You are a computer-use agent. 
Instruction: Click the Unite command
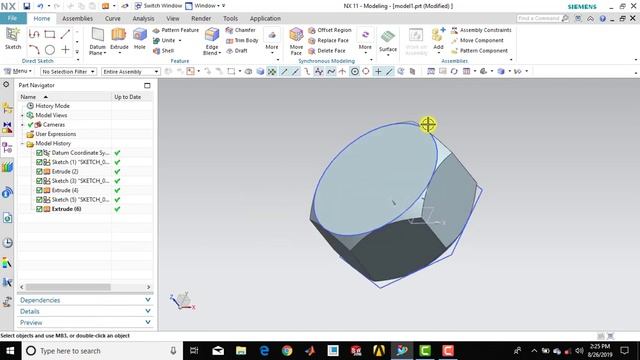click(x=164, y=40)
